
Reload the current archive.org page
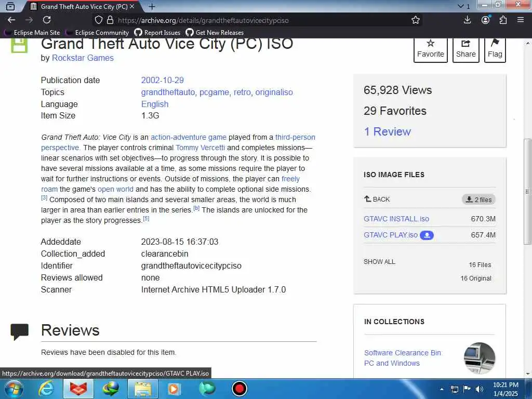[x=47, y=20]
